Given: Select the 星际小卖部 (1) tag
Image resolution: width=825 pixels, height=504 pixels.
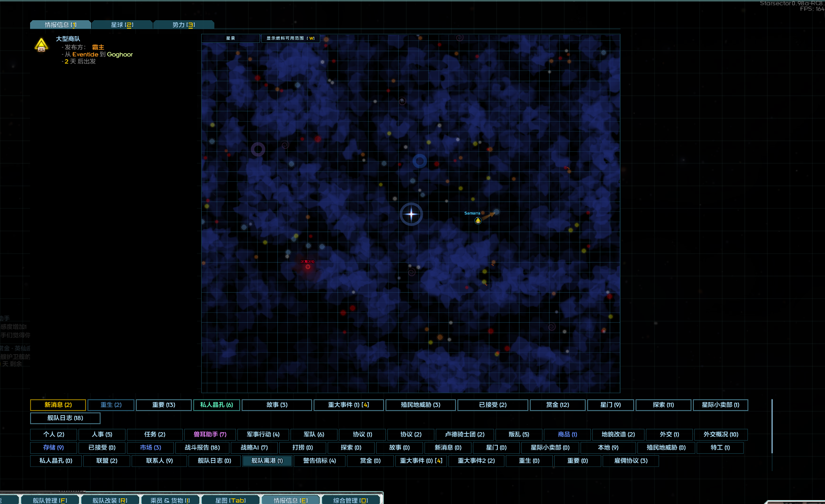Looking at the screenshot, I should point(721,405).
